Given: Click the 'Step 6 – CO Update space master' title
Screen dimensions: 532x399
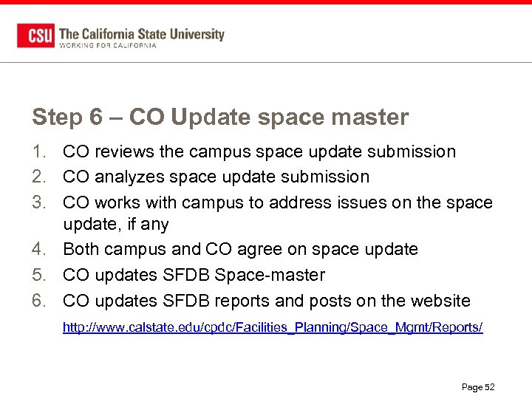Looking at the screenshot, I should click(x=220, y=117).
